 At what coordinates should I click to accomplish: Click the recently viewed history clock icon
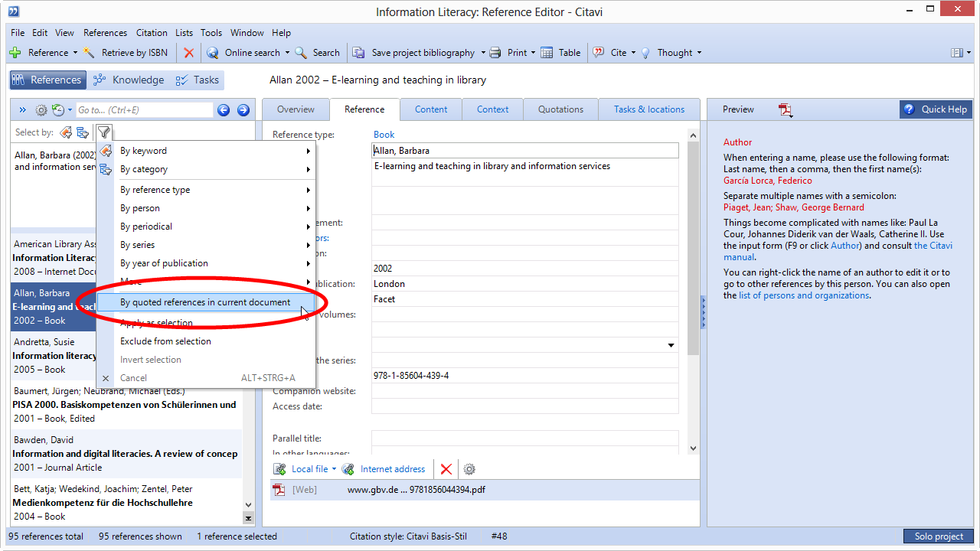coord(58,110)
